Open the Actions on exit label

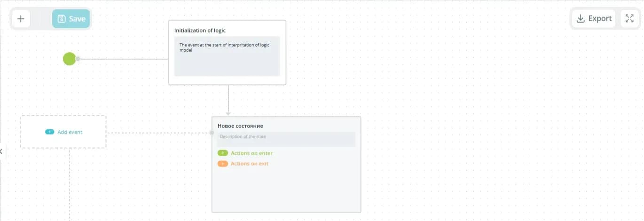(250, 164)
